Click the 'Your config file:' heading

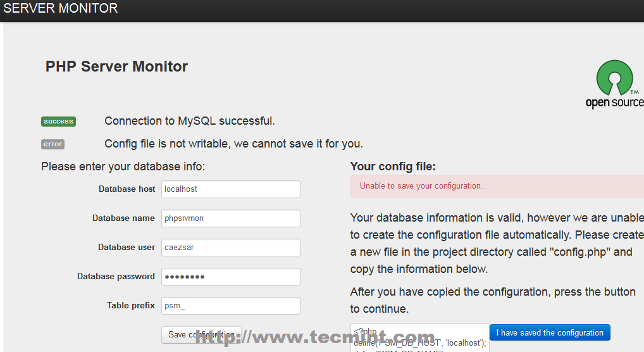click(393, 167)
